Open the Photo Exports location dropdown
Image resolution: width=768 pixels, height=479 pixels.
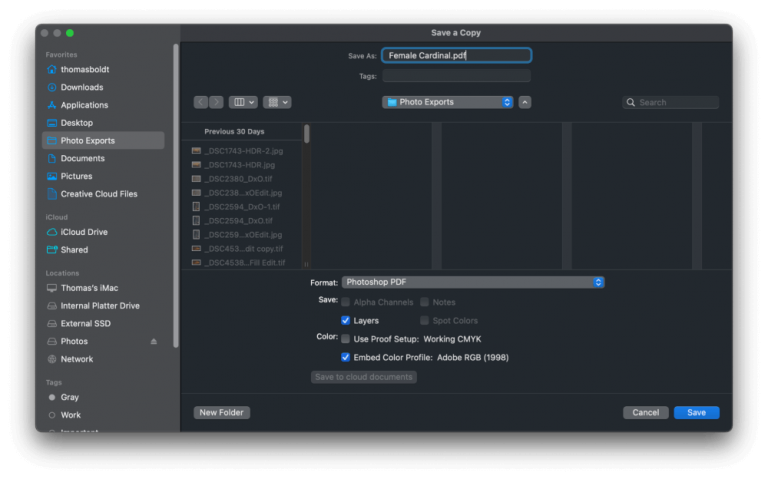[x=447, y=102]
